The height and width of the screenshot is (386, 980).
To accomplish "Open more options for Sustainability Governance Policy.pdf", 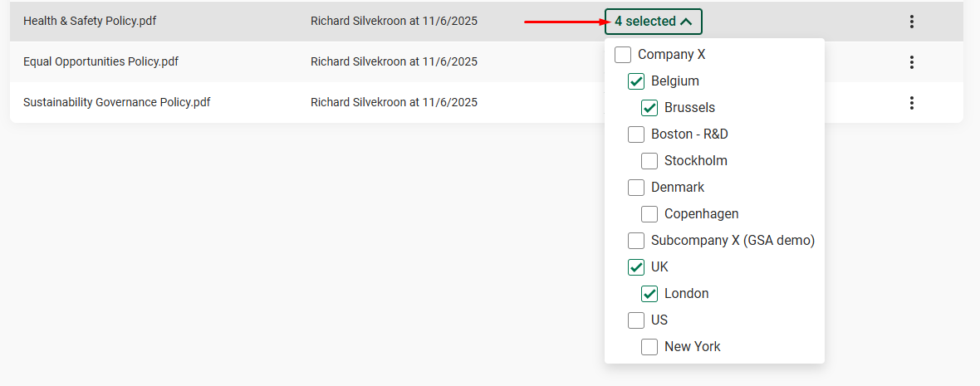I will [912, 103].
